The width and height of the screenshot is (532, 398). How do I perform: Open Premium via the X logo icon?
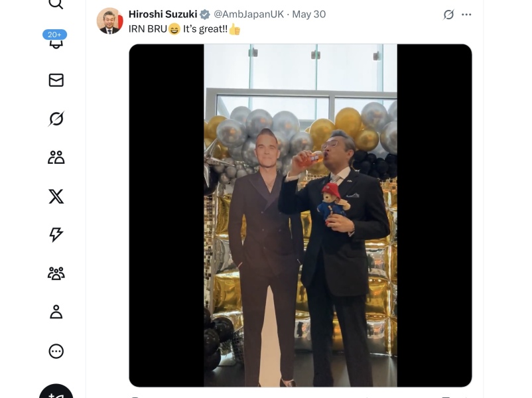tap(56, 196)
